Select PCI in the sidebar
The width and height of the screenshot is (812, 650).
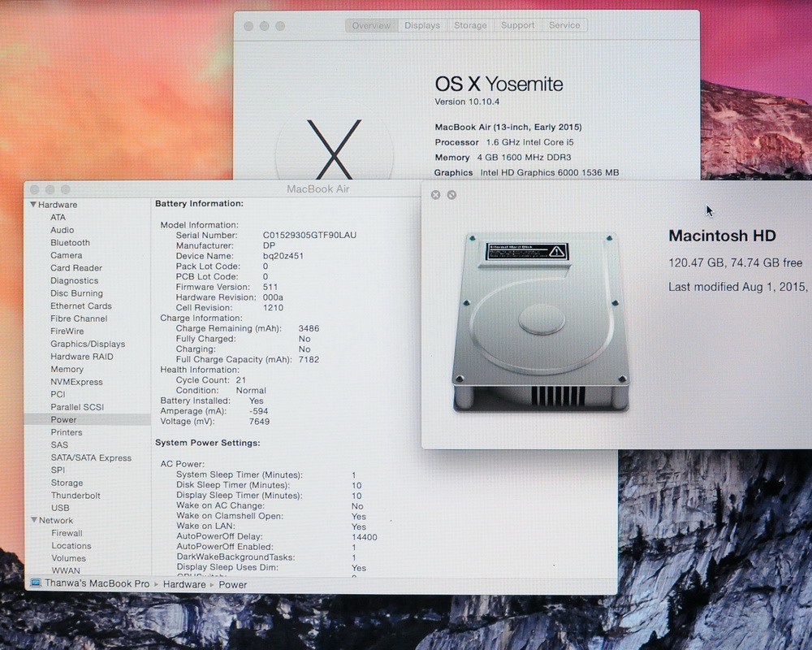click(58, 394)
